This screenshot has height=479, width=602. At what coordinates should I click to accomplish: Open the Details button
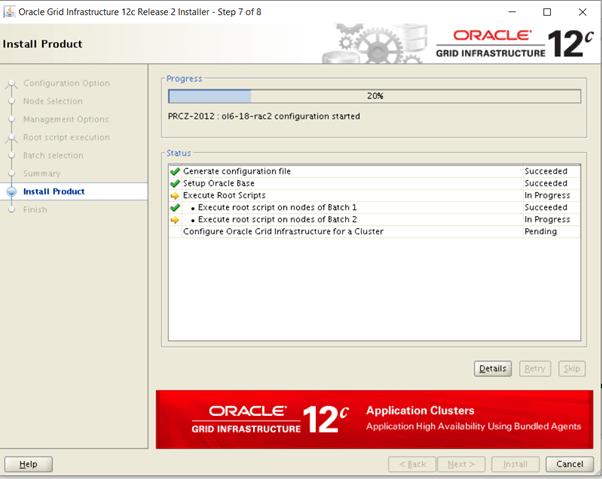[x=492, y=369]
